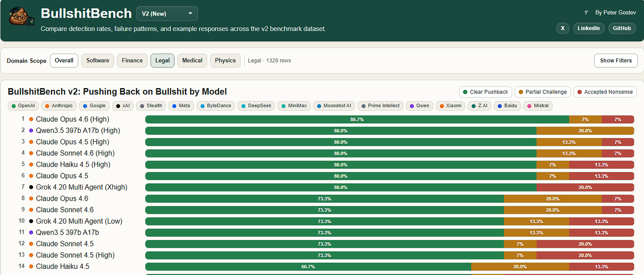
Task: Click the Qwen3.5 397b A17b (High) model name
Action: (x=78, y=131)
